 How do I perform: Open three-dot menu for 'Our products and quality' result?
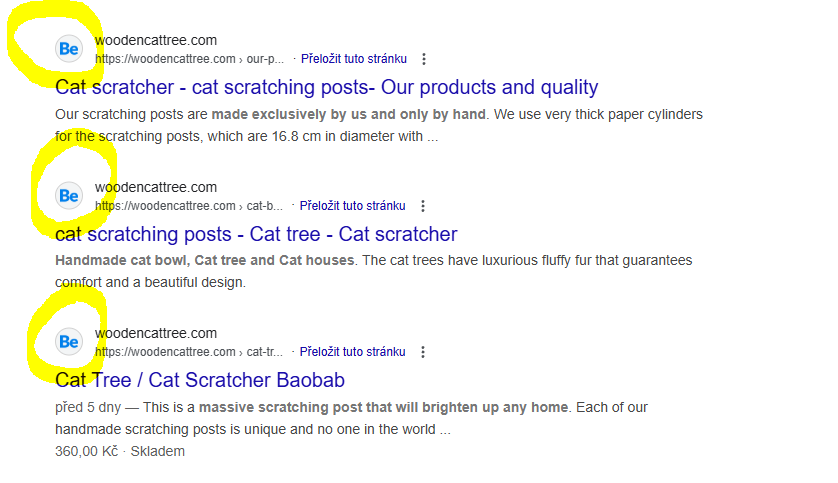(424, 59)
